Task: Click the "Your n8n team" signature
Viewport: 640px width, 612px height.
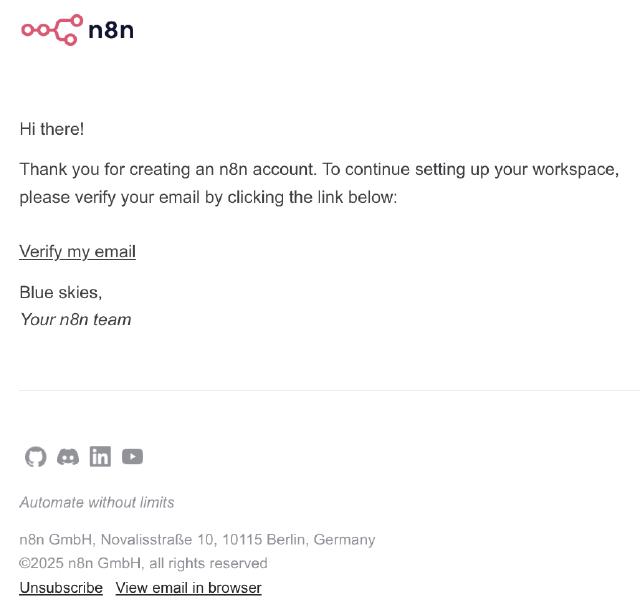Action: coord(75,320)
